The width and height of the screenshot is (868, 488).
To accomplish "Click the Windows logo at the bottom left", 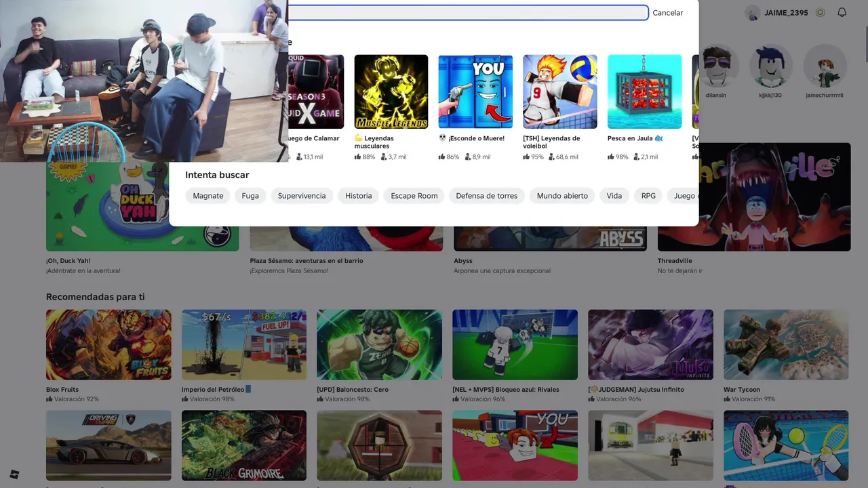I will click(x=14, y=474).
